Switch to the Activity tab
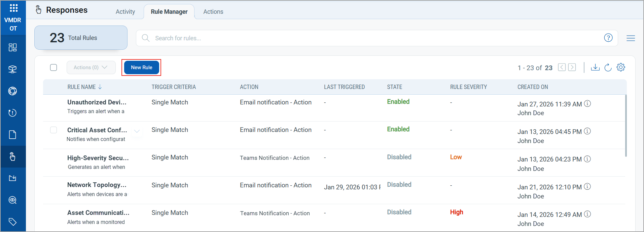 point(125,12)
